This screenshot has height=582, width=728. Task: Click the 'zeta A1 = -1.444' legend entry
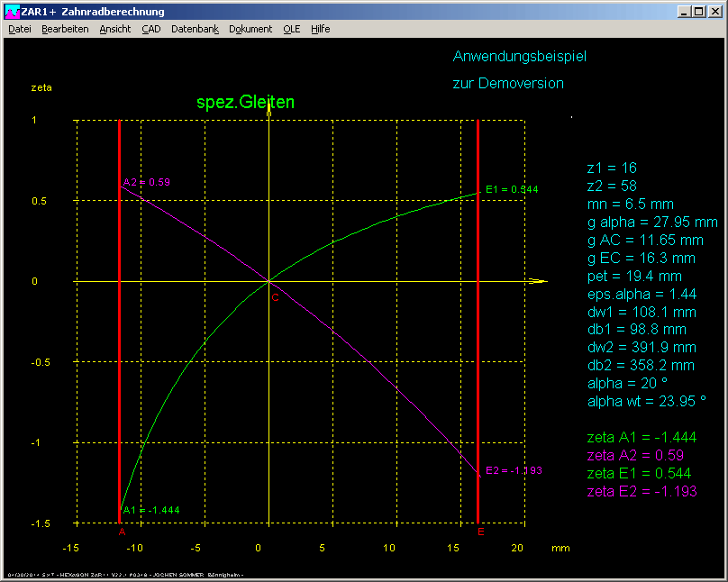(x=641, y=437)
